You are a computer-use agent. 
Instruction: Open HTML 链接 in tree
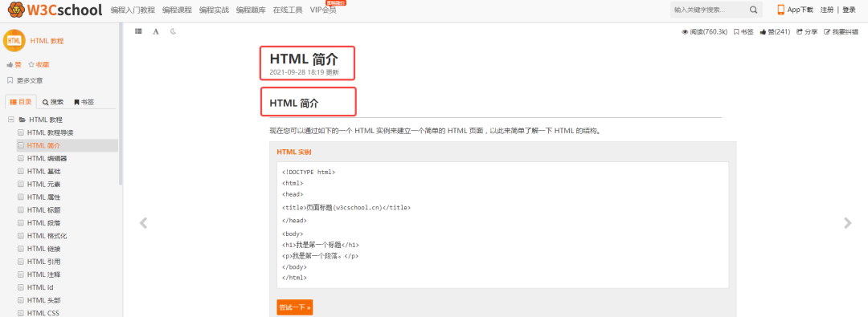click(43, 249)
